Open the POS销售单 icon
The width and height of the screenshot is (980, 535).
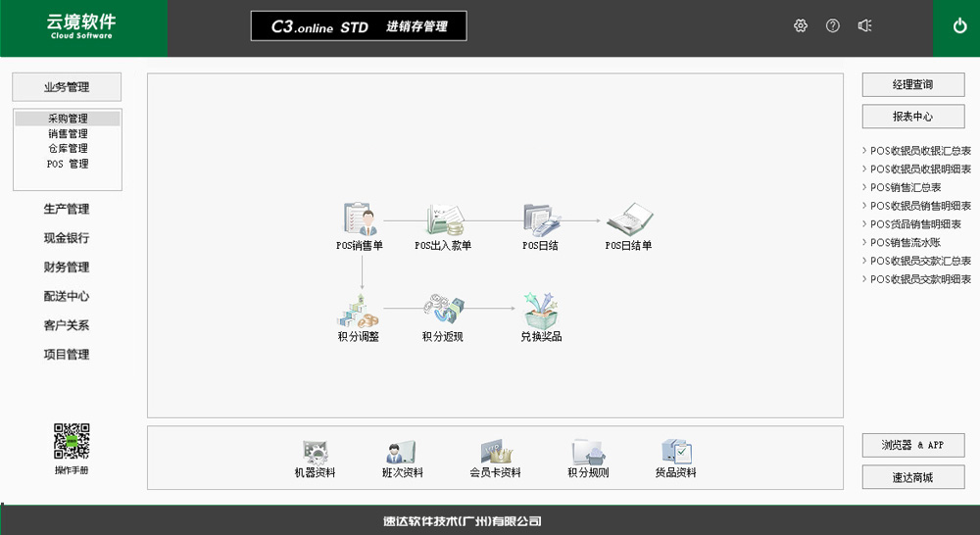point(360,220)
